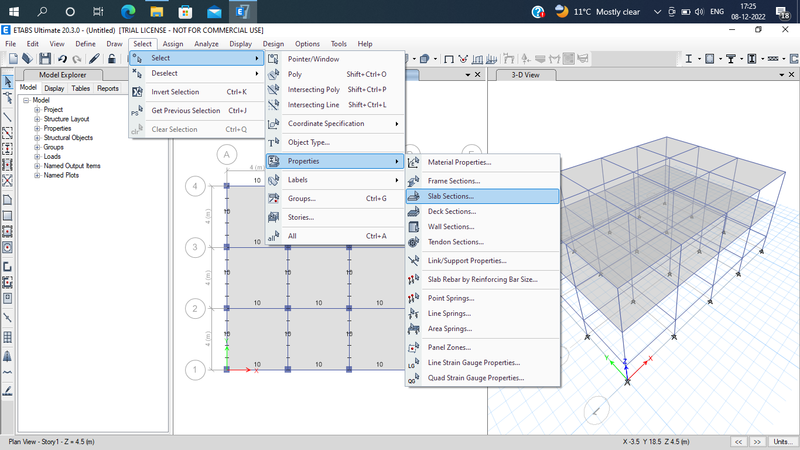Switch to the Tables tab
This screenshot has width=800, height=450.
pos(81,88)
